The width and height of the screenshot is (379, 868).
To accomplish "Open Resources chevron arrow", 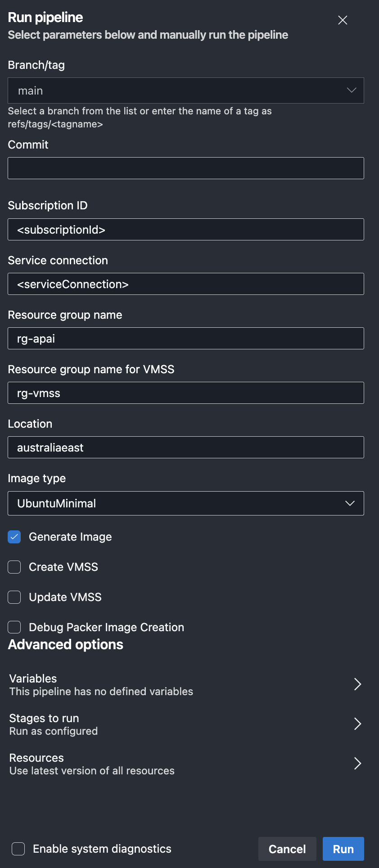I will pyautogui.click(x=357, y=764).
